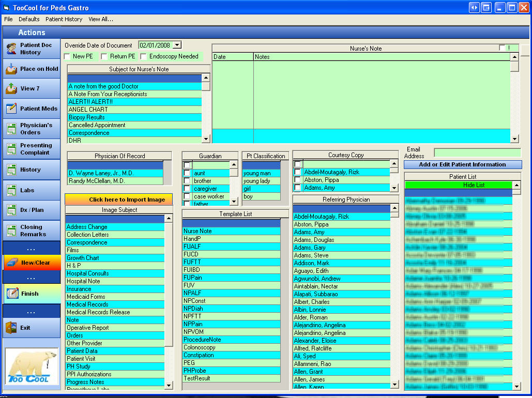Select the Nurse Note template
532x398 pixels.
(x=232, y=231)
